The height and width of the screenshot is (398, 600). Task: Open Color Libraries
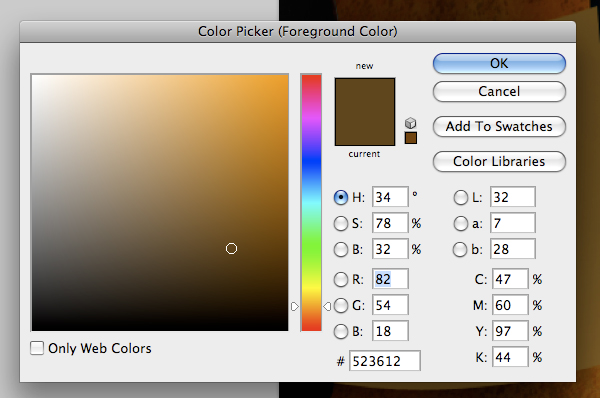499,161
